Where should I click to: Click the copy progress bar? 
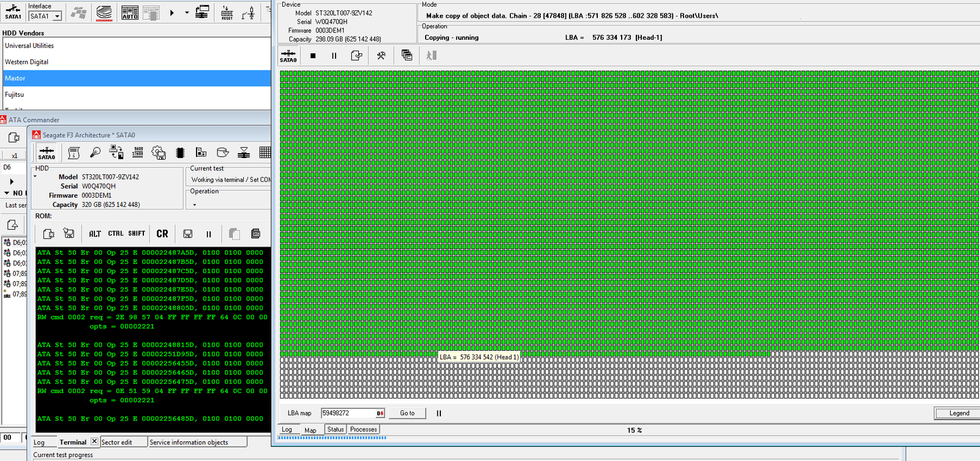click(629, 438)
